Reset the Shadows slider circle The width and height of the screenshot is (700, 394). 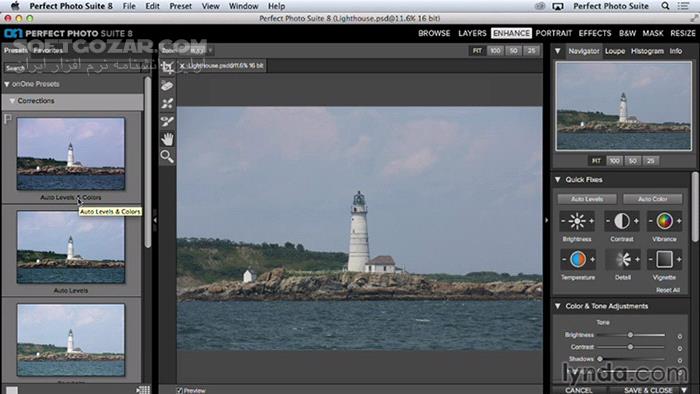(x=679, y=360)
